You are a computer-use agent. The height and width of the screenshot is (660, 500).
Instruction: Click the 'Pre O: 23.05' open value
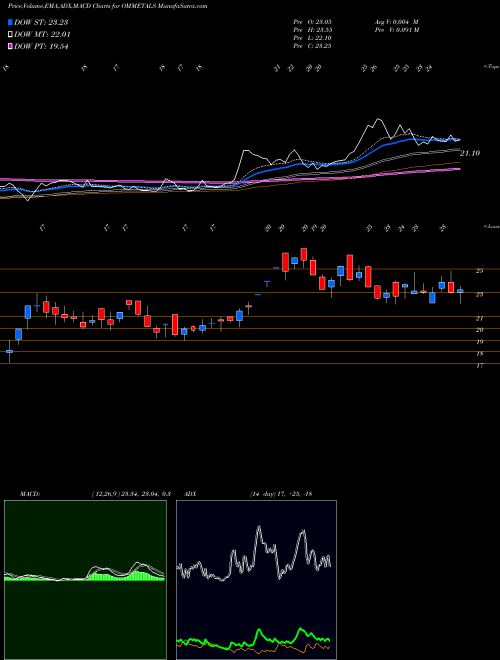312,22
